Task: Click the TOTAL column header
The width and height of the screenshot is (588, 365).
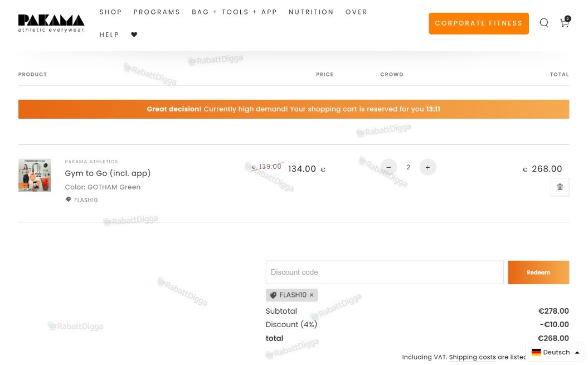Action: pyautogui.click(x=559, y=74)
